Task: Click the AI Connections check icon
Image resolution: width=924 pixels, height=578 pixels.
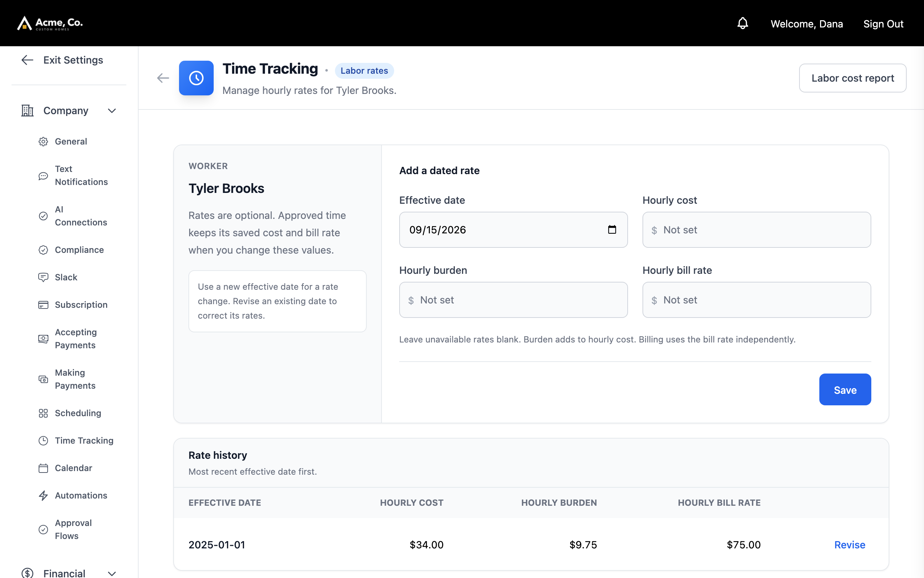Action: pos(43,216)
